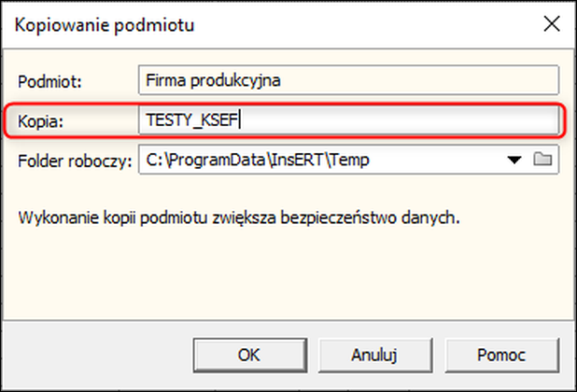
Task: Click the word "produkcyjna" in Podmiot field
Action: (x=235, y=79)
